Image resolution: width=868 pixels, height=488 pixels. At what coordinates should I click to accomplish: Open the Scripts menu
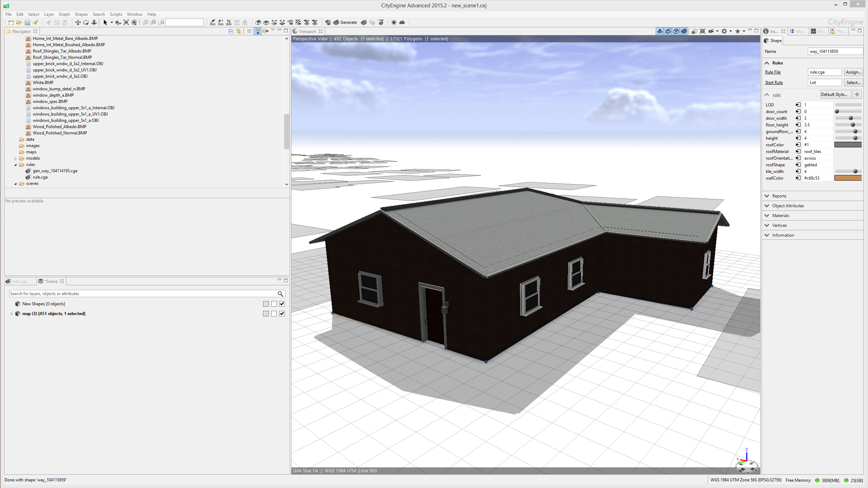(116, 14)
